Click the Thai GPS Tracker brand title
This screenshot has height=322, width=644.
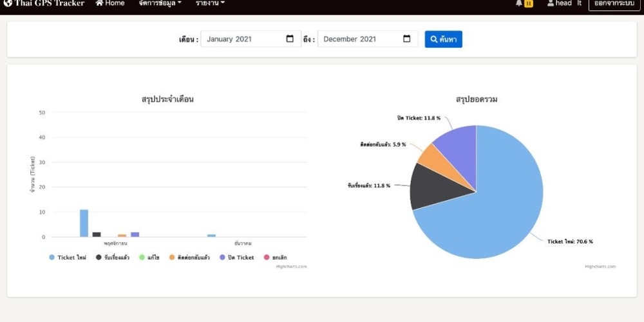coord(50,3)
